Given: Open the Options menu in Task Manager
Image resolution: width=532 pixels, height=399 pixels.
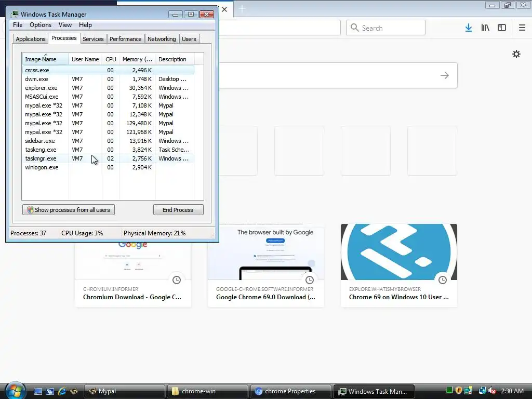Looking at the screenshot, I should coord(41,25).
